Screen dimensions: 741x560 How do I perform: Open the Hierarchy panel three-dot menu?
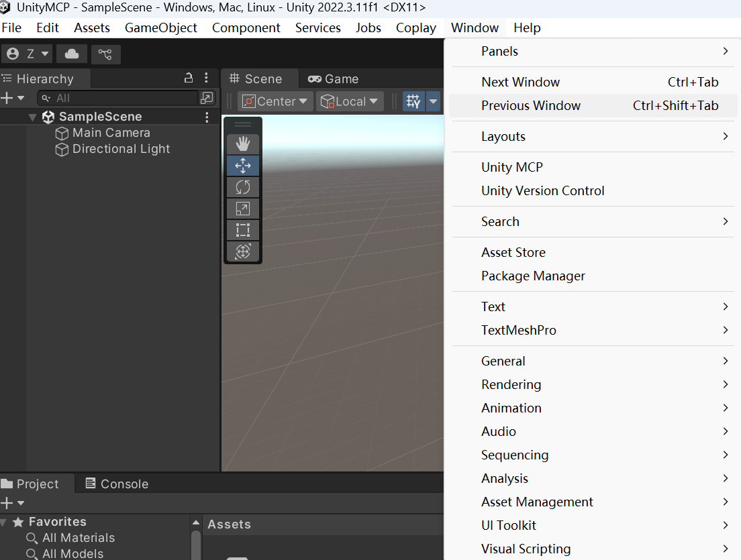tap(206, 78)
